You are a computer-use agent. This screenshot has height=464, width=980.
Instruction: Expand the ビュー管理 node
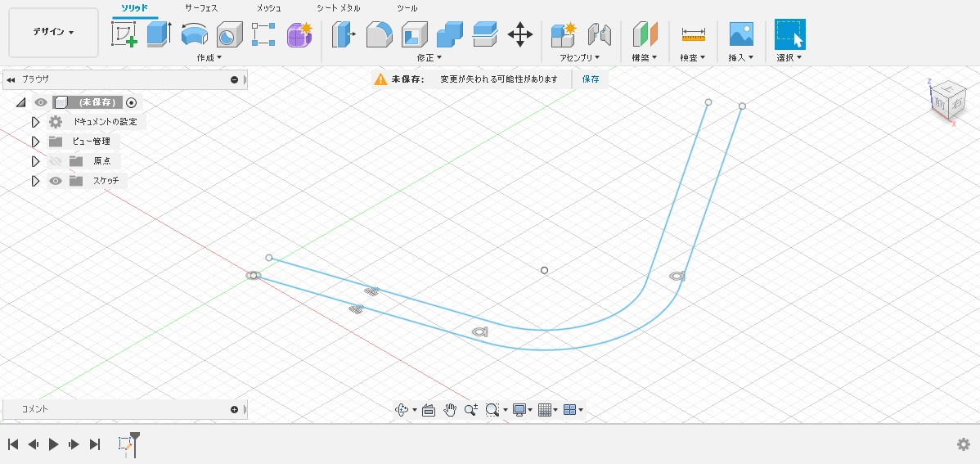pyautogui.click(x=36, y=142)
